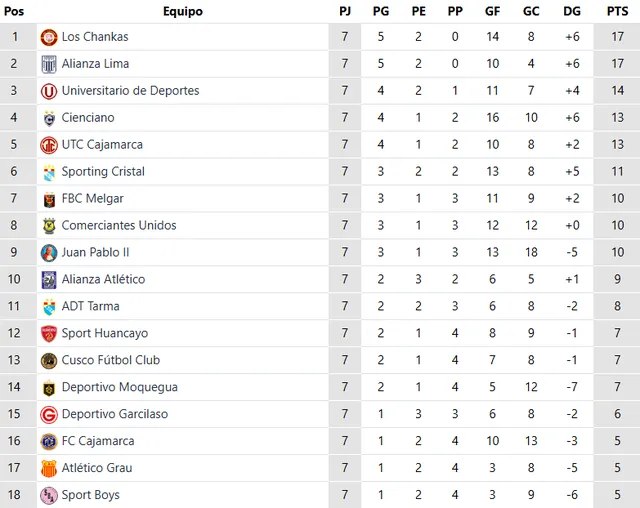Select the DG goal difference header
Image resolution: width=640 pixels, height=508 pixels.
tap(571, 11)
